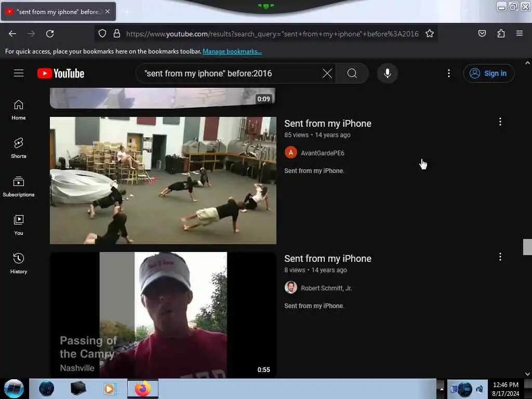532x399 pixels.
Task: Open Firefox from the taskbar
Action: 143,389
